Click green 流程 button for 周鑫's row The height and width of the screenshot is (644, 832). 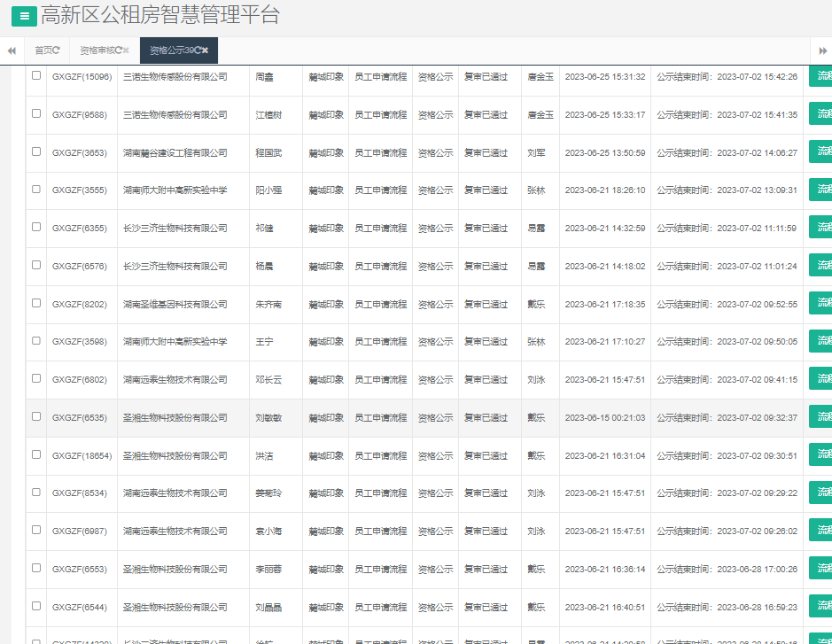point(821,76)
